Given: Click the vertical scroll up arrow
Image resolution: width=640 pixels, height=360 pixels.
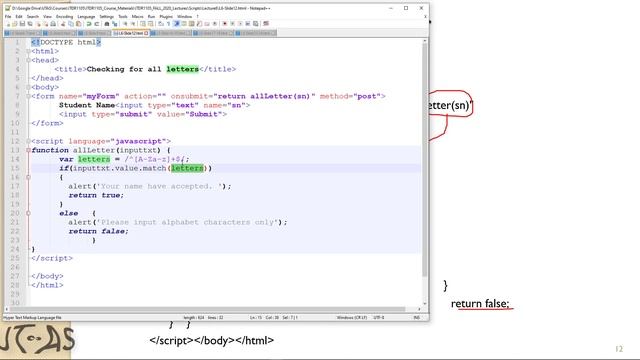Looking at the screenshot, I should point(424,41).
